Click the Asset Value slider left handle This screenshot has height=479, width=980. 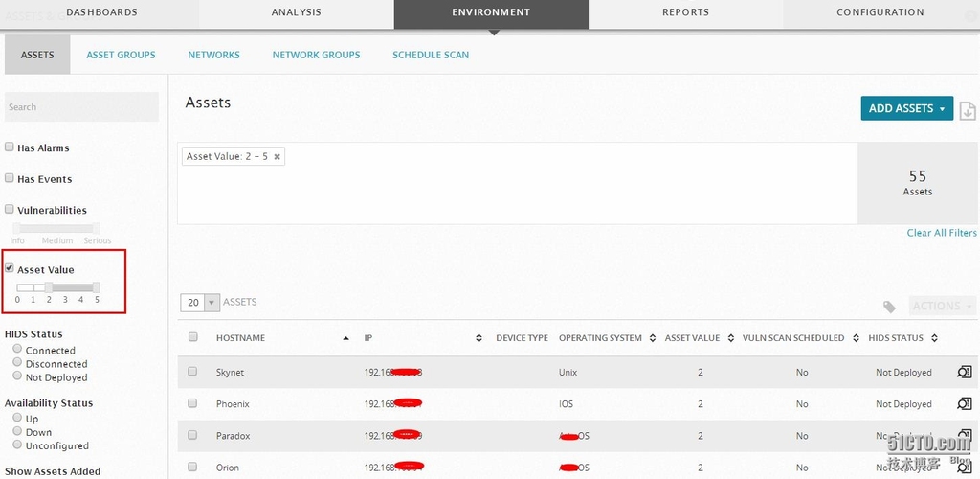coord(49,287)
